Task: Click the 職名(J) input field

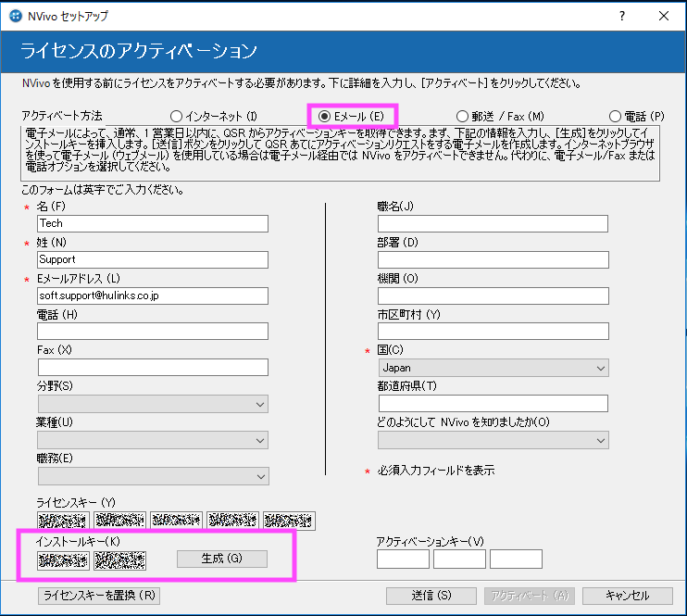Action: [493, 223]
